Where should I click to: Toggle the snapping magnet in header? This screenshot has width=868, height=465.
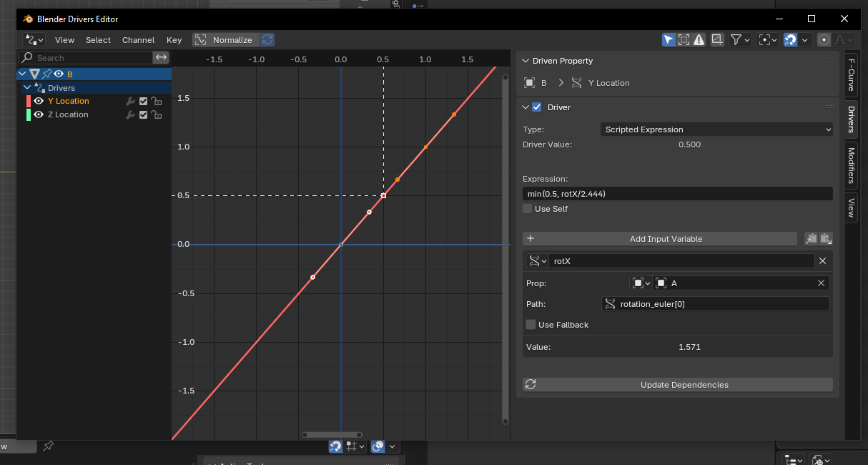click(790, 40)
